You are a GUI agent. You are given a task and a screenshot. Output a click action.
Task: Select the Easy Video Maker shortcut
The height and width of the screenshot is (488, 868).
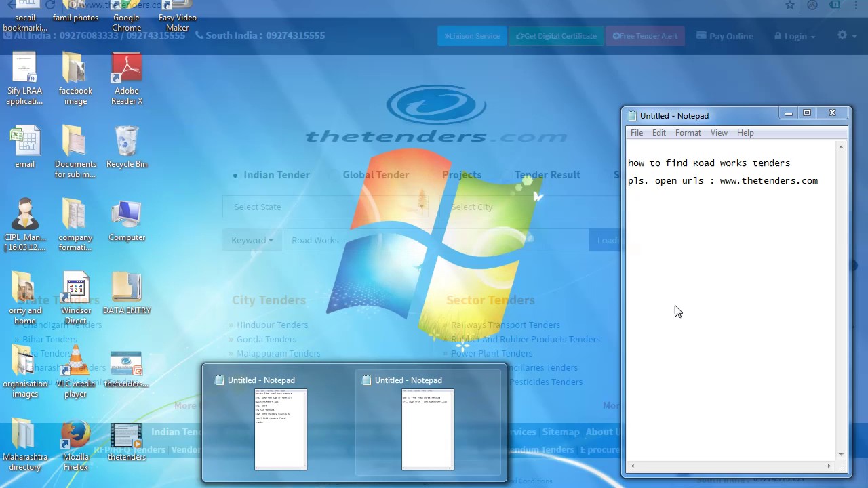pos(178,16)
